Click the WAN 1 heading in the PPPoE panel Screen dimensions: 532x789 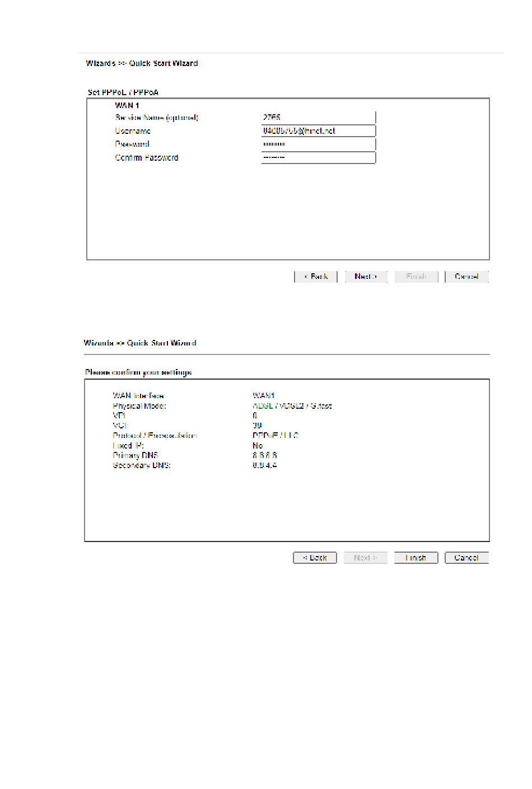(x=127, y=105)
